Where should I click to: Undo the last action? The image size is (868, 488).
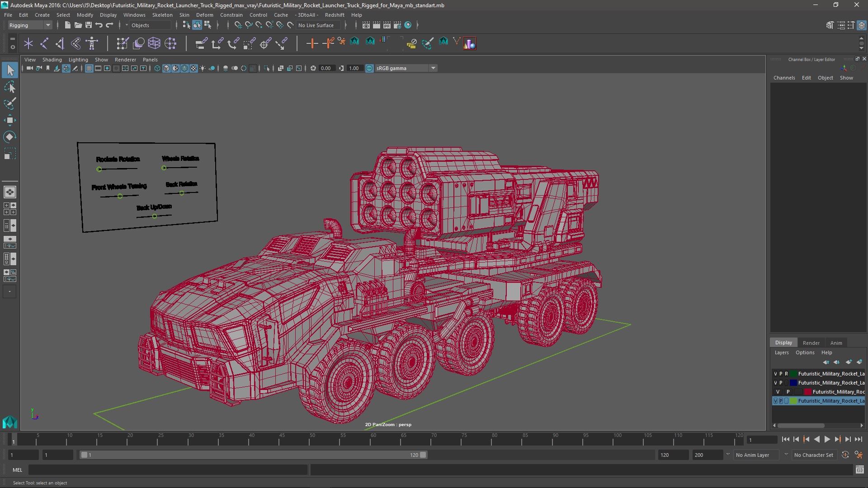coord(99,25)
